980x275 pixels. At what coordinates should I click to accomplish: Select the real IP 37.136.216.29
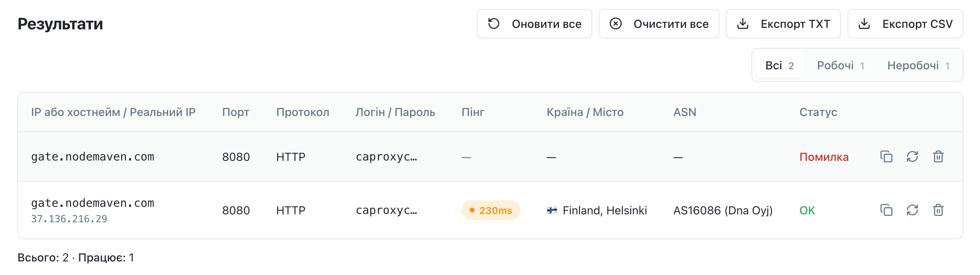(69, 219)
